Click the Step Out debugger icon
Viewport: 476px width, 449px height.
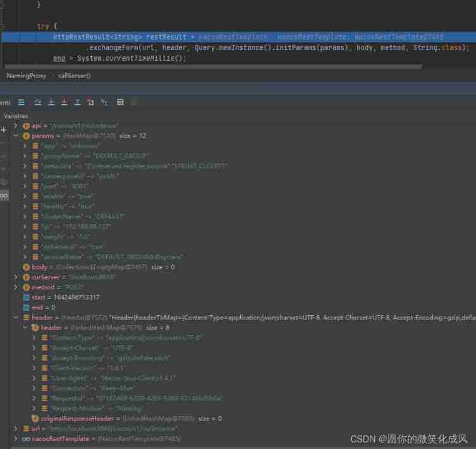tap(77, 102)
